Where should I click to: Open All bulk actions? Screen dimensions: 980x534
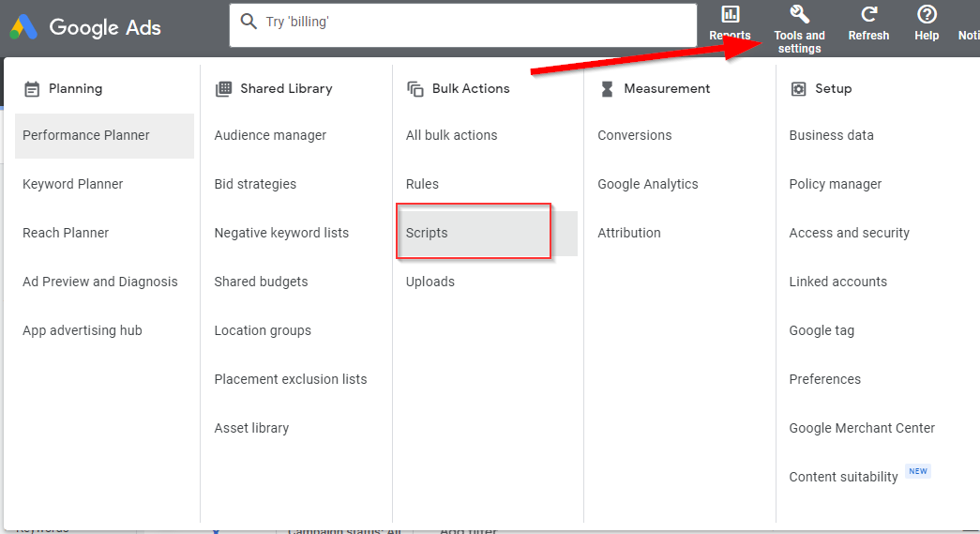pos(451,135)
